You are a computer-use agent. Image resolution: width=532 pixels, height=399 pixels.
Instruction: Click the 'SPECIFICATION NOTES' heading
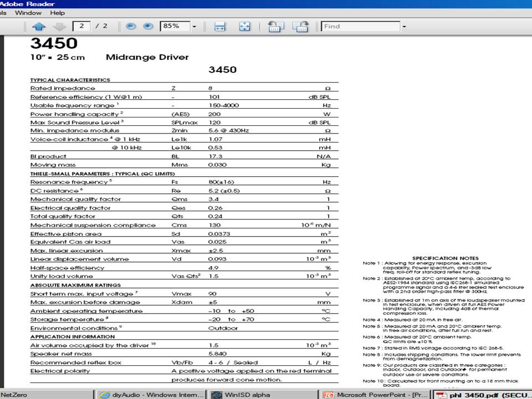click(x=445, y=258)
